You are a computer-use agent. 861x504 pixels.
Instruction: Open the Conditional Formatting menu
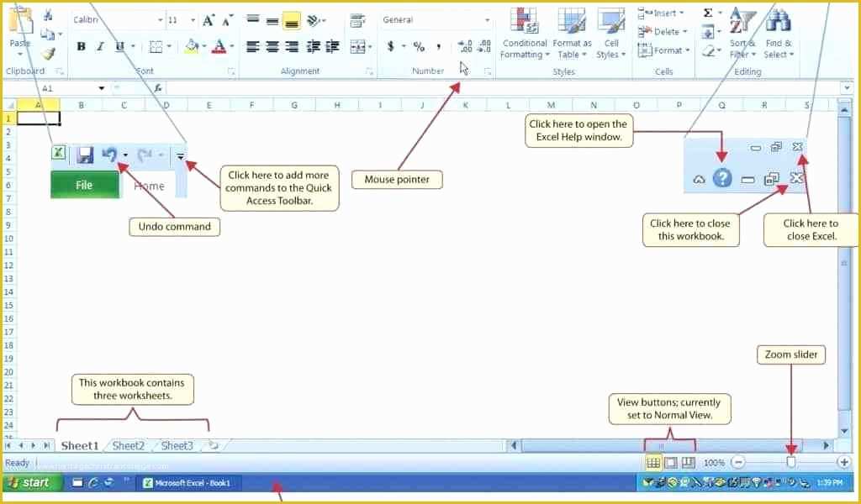click(525, 33)
